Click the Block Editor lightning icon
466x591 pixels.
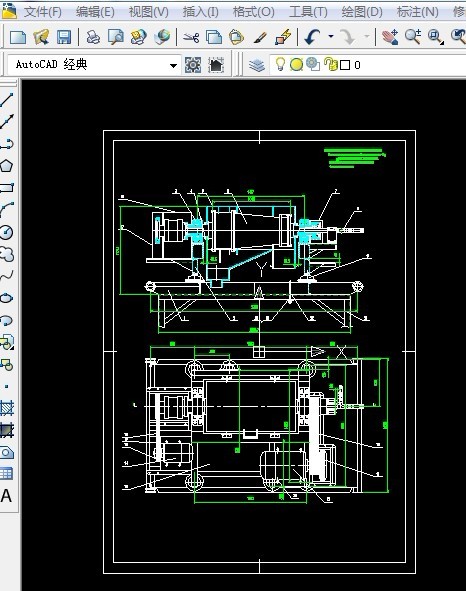284,37
